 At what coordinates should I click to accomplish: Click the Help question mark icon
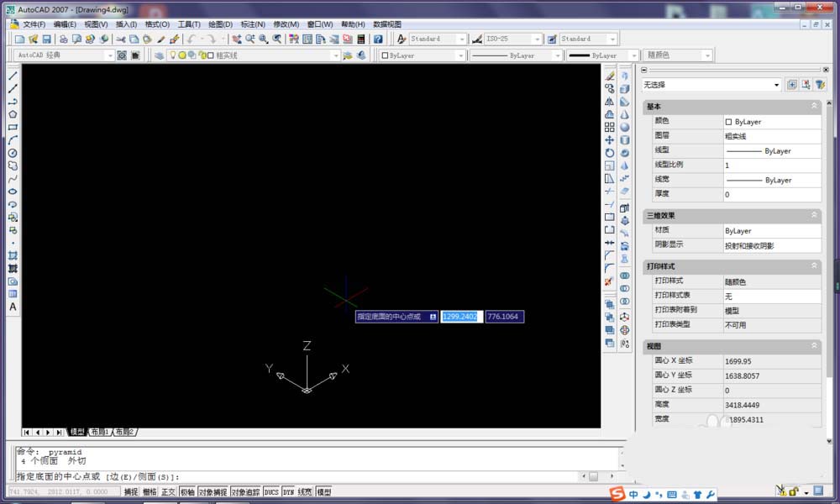(x=378, y=39)
